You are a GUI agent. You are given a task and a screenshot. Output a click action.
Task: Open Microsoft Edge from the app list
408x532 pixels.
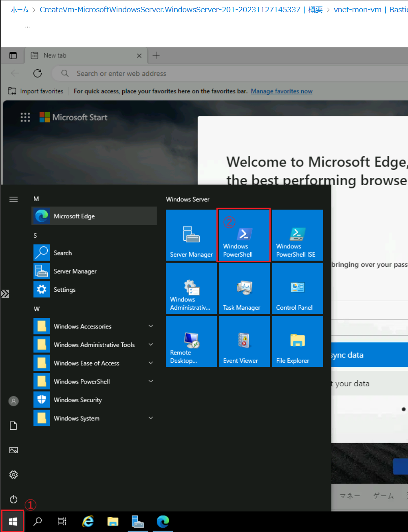[x=94, y=216]
